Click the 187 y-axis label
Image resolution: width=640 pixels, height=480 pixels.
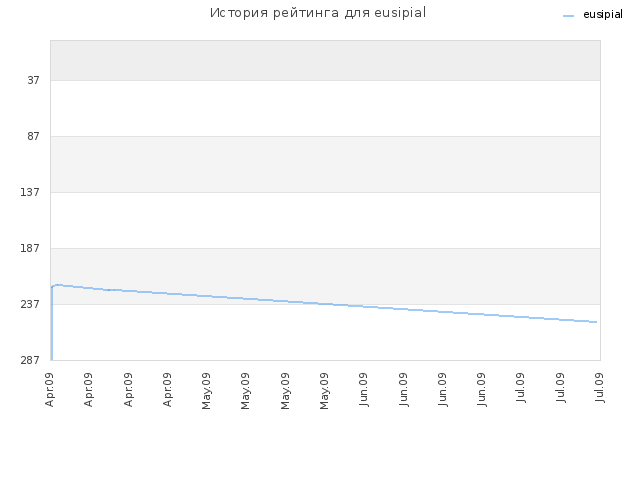click(x=30, y=248)
